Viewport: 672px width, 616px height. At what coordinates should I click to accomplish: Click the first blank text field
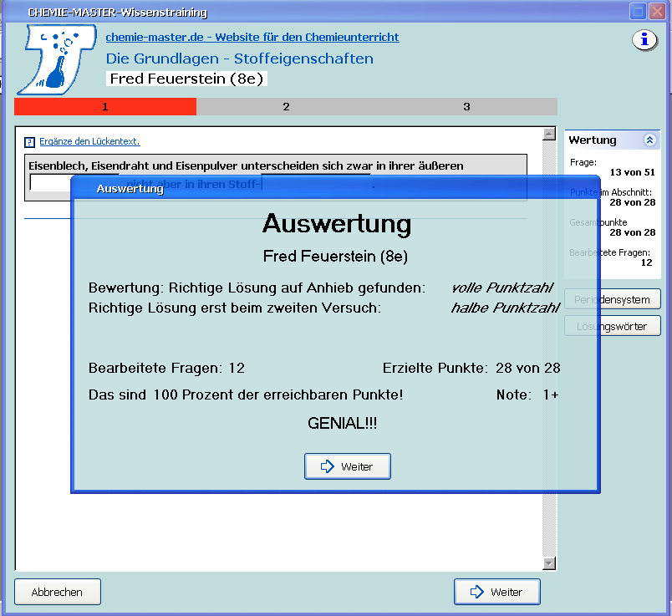(x=49, y=182)
